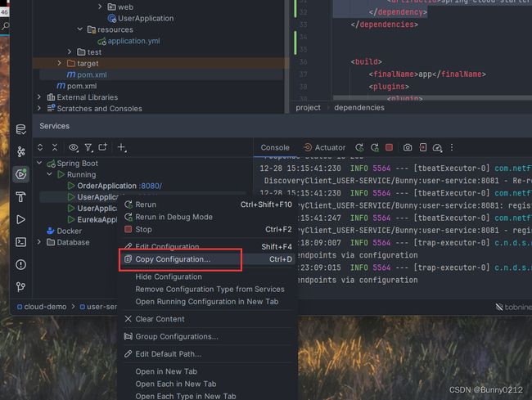
Task: Choose Open in New Tab
Action: pos(208,371)
